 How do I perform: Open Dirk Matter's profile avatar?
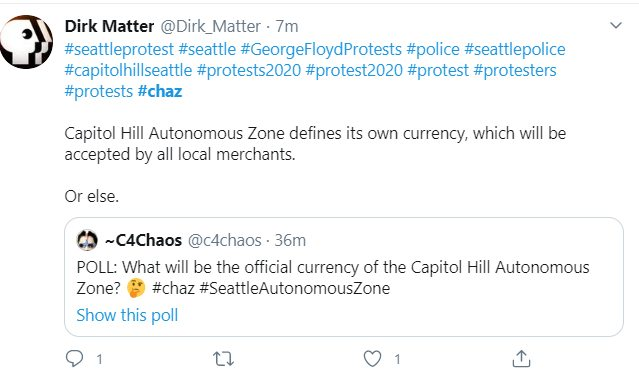click(26, 42)
